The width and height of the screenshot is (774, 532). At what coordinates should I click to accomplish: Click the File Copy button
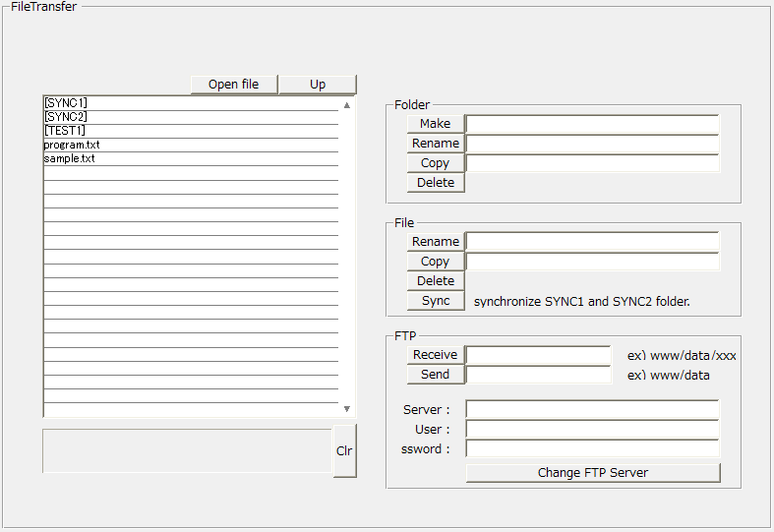[x=436, y=262]
